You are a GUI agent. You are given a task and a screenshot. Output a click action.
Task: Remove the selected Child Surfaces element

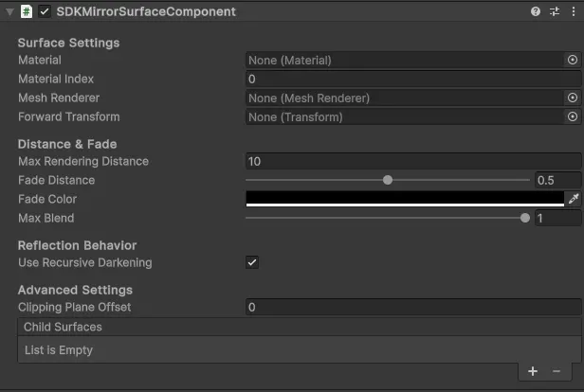(x=557, y=371)
